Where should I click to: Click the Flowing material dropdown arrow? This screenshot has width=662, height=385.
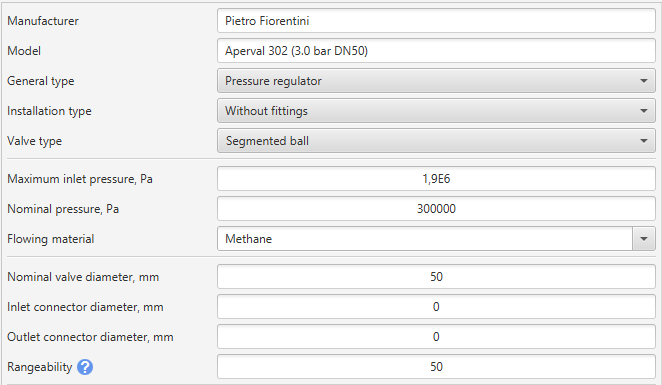(643, 239)
